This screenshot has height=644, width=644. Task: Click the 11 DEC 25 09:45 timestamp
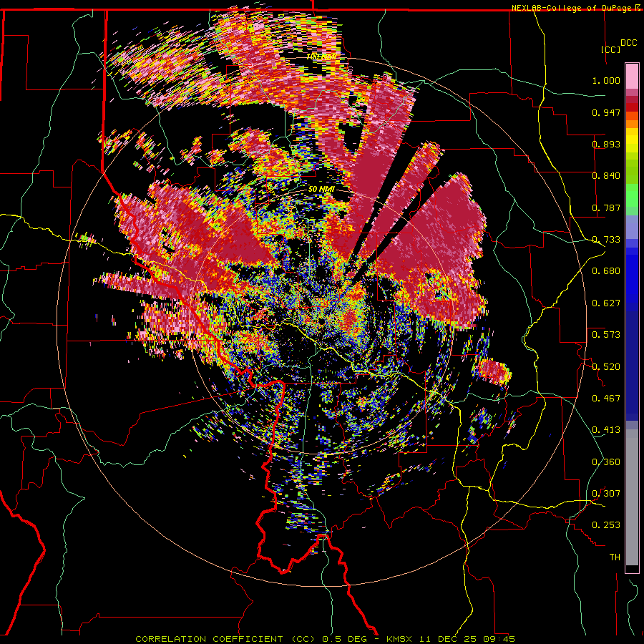(x=467, y=639)
